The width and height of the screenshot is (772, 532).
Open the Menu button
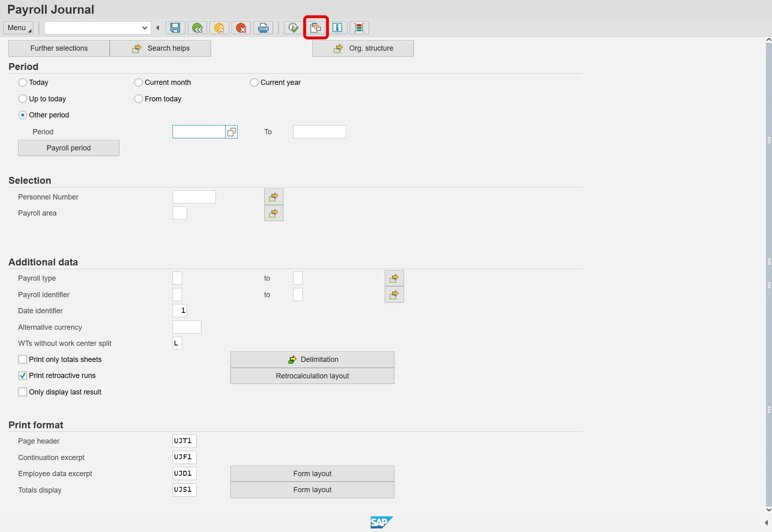[18, 28]
